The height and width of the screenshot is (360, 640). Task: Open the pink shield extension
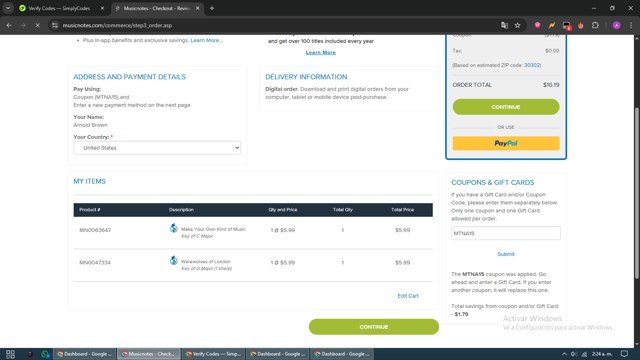click(x=538, y=25)
